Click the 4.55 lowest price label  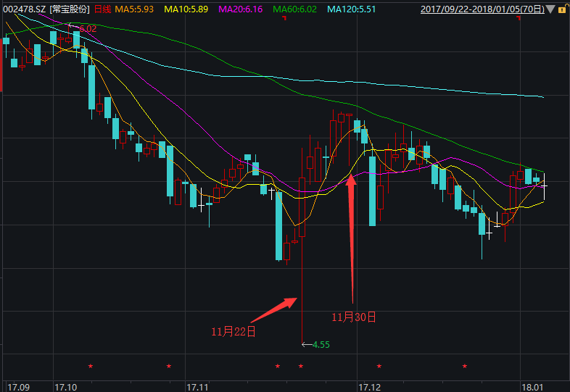click(320, 345)
